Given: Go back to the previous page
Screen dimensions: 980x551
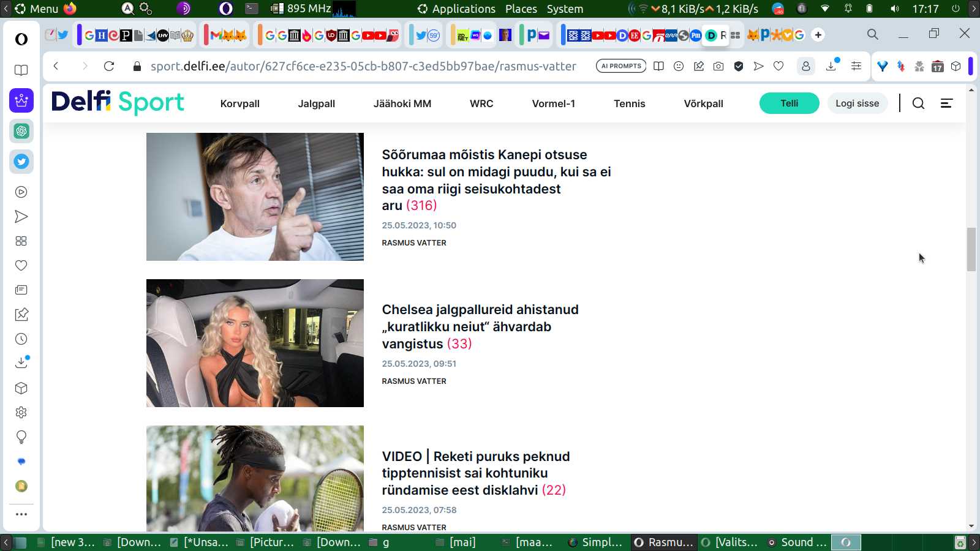Looking at the screenshot, I should pos(56,66).
